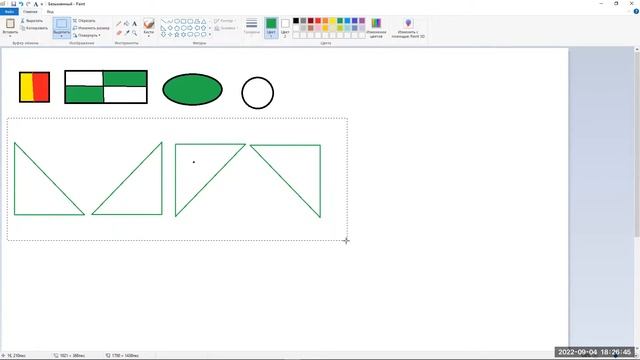
Task: Activate the Цвет 1 foreground color box
Action: [271, 28]
